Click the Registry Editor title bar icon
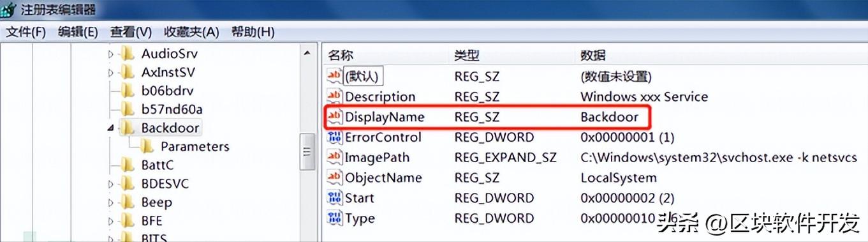This screenshot has width=868, height=242. (x=8, y=10)
